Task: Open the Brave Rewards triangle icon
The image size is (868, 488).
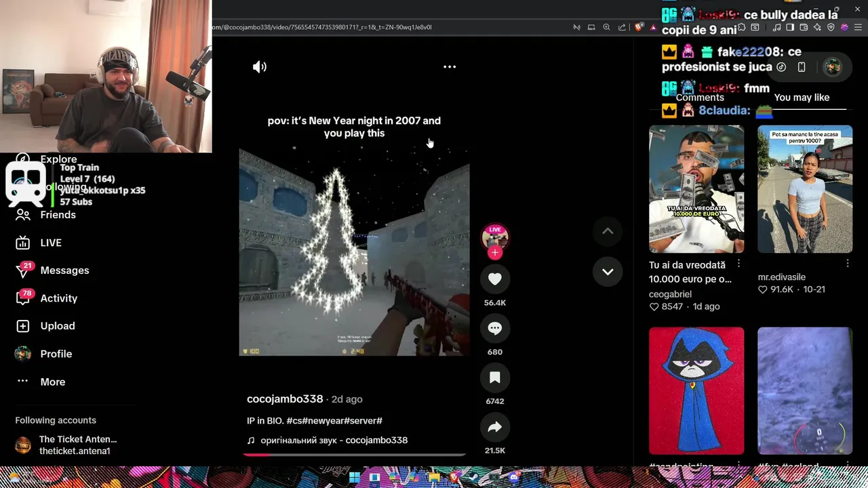Action: [654, 28]
